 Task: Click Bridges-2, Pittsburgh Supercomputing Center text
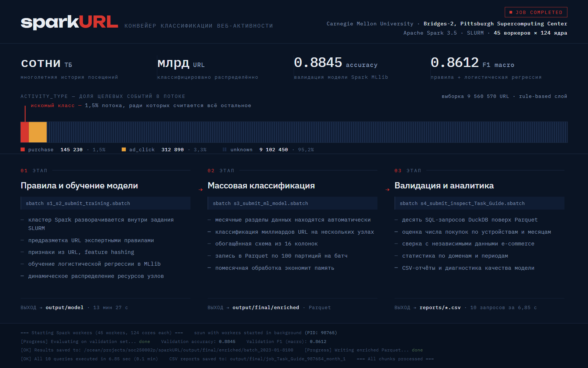pos(495,24)
